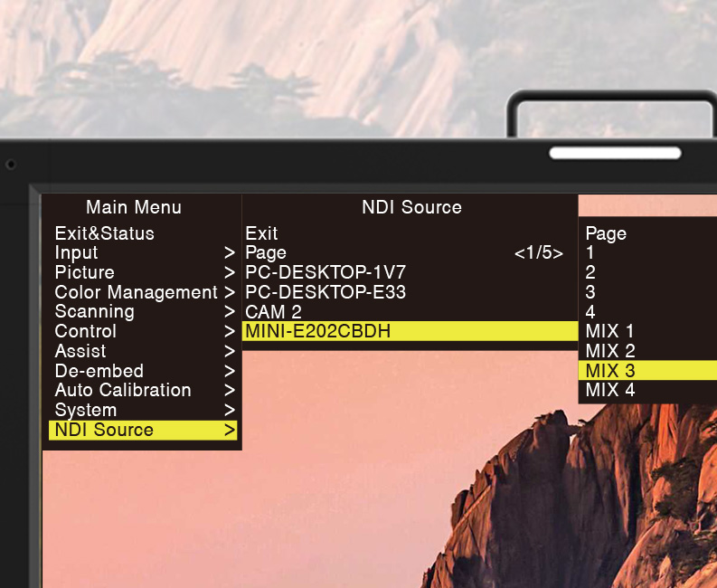Open the Picture submenu
Viewport: 717px width, 588px height.
tap(84, 273)
